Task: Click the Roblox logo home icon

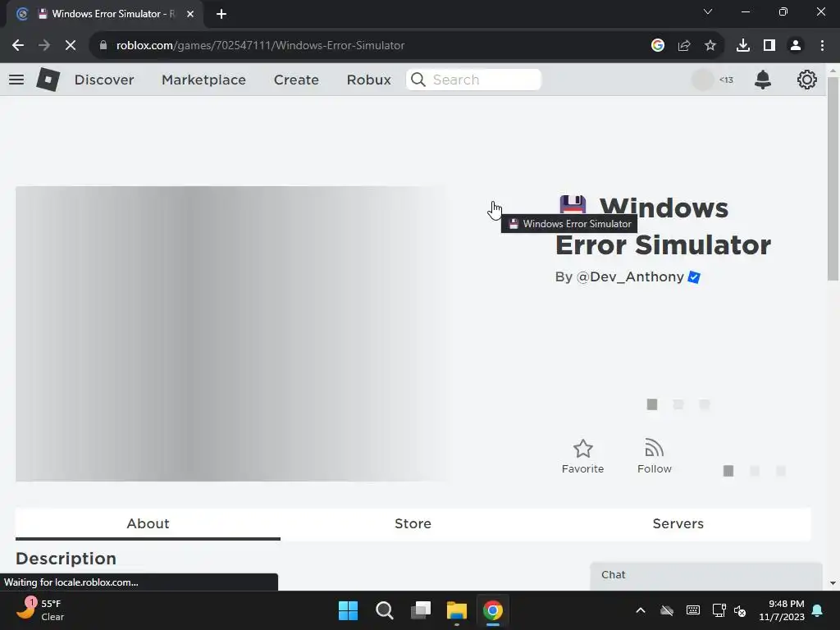Action: [48, 80]
